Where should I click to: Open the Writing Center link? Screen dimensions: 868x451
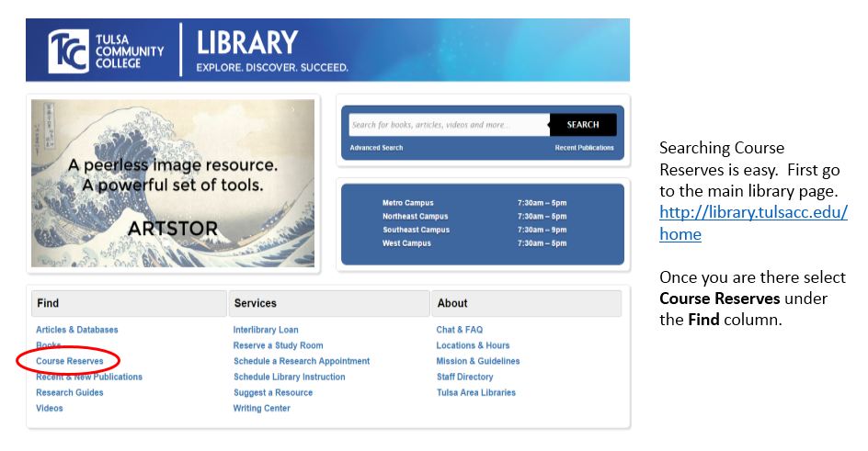(261, 408)
